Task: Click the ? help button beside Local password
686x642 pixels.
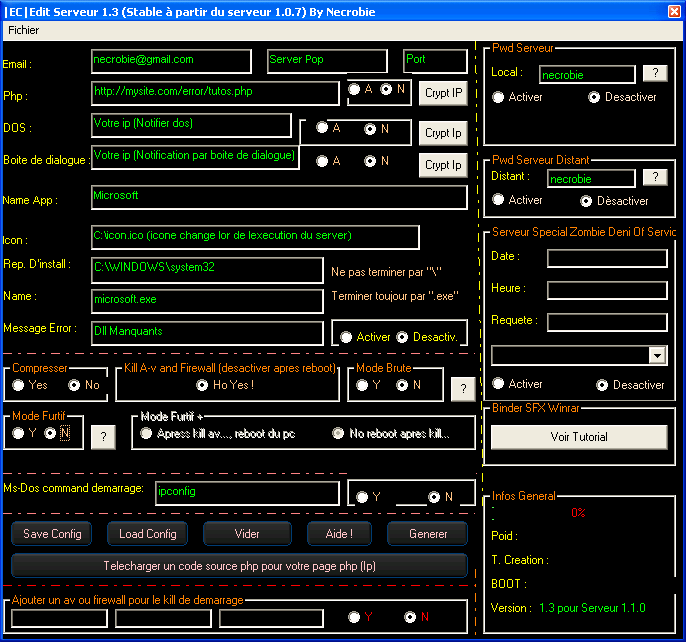Action: (x=655, y=73)
